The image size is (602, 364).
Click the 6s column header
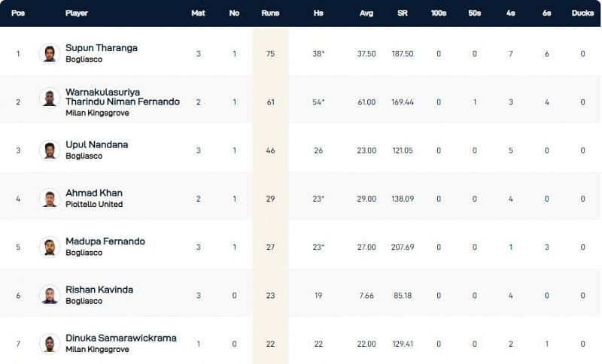pos(547,14)
